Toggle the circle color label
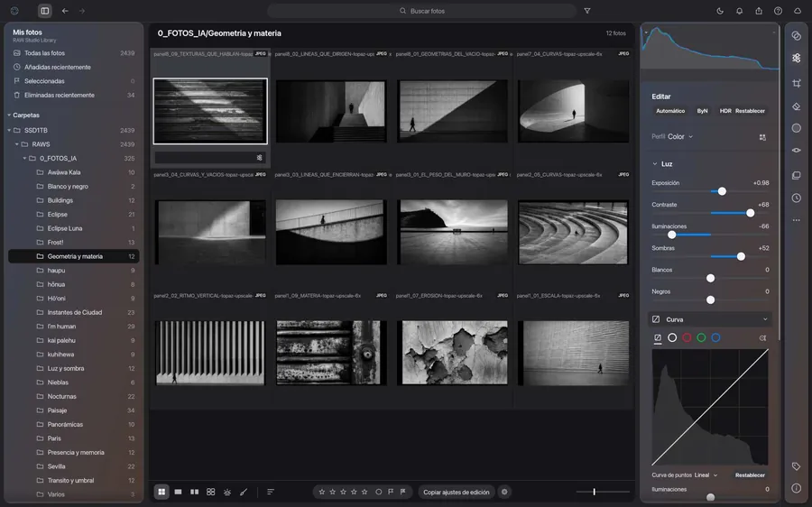The image size is (812, 507). [379, 492]
